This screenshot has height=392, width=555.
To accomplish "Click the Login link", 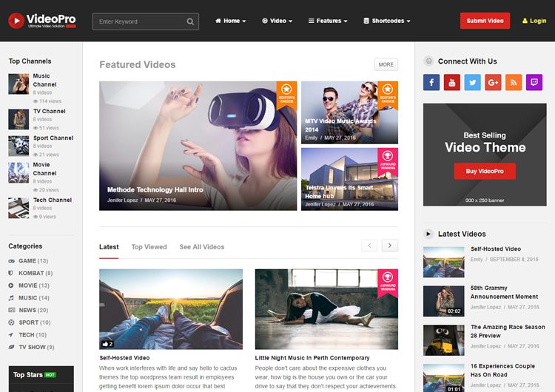I will coord(534,21).
